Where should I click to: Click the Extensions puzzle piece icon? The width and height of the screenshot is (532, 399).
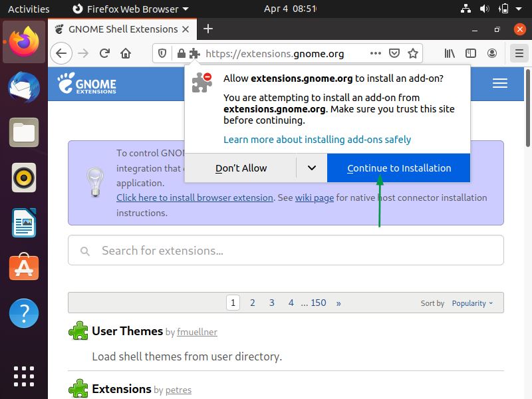(78, 388)
